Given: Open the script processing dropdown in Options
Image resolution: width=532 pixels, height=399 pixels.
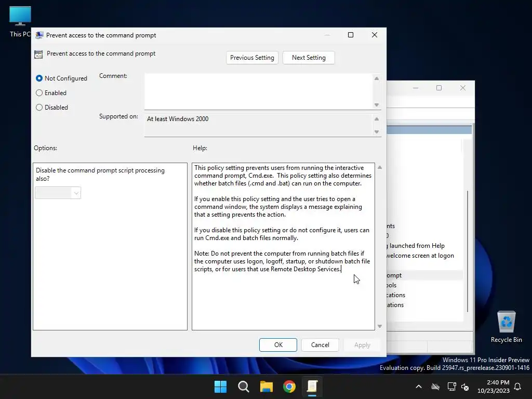Looking at the screenshot, I should tap(58, 193).
